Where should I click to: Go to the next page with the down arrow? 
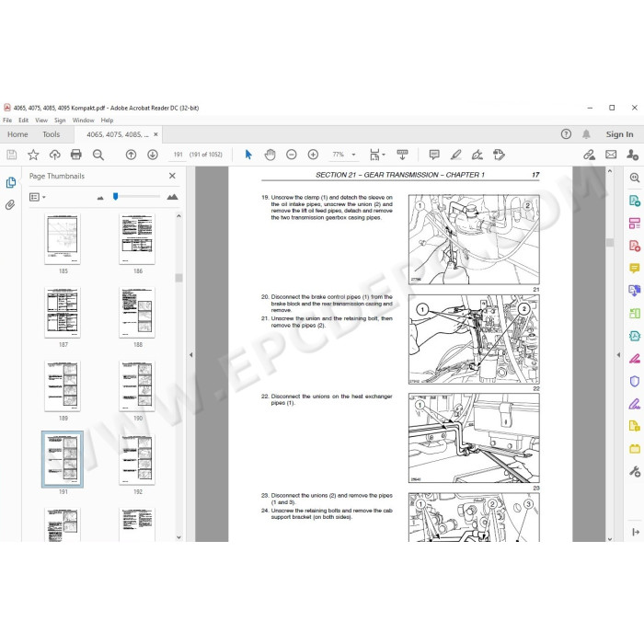point(153,155)
